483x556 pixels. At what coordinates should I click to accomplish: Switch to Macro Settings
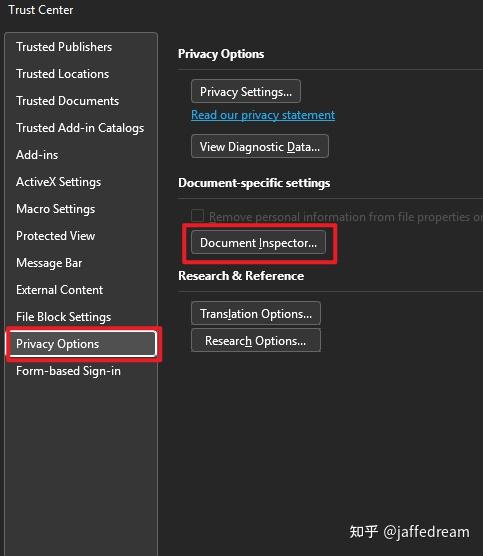click(56, 209)
